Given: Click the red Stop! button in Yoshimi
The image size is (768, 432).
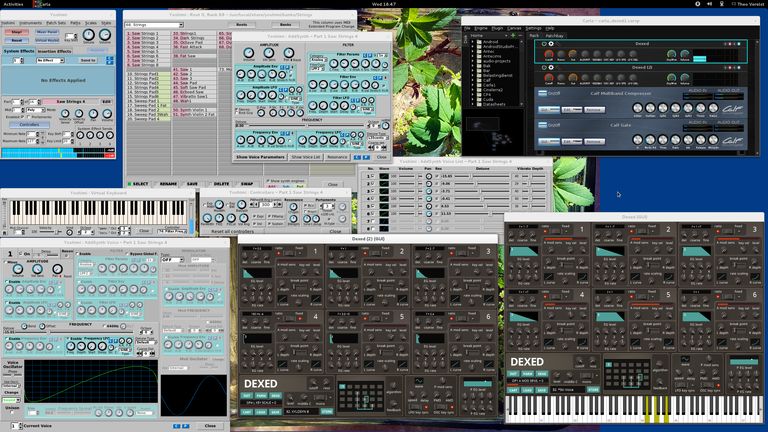Looking at the screenshot, I should [19, 32].
